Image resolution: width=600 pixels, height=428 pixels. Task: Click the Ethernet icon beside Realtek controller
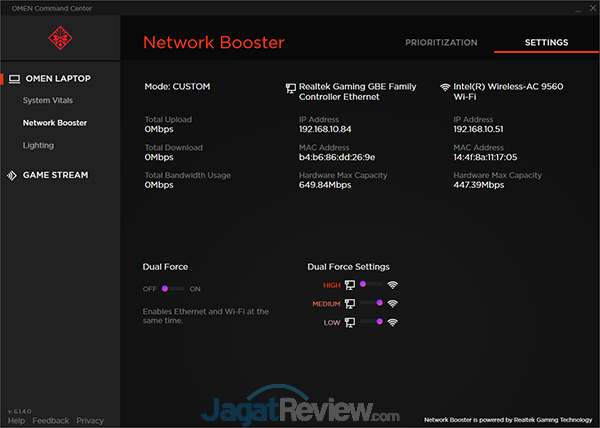click(x=289, y=87)
